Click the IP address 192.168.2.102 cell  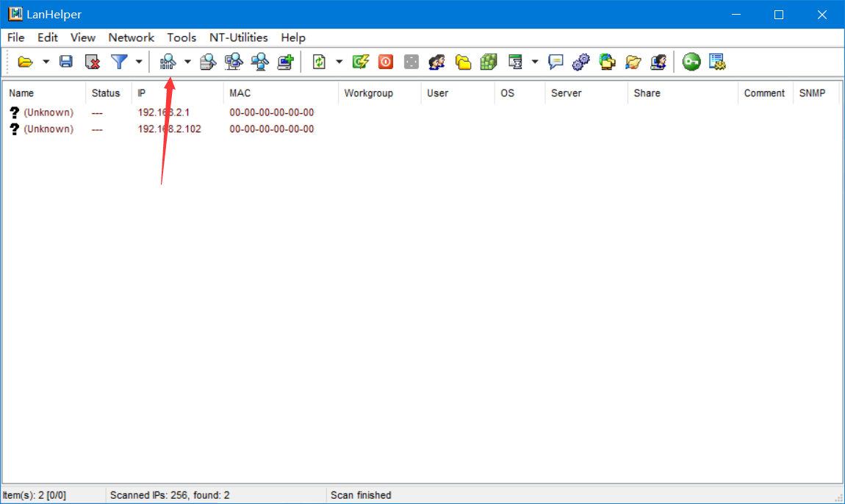click(x=169, y=129)
